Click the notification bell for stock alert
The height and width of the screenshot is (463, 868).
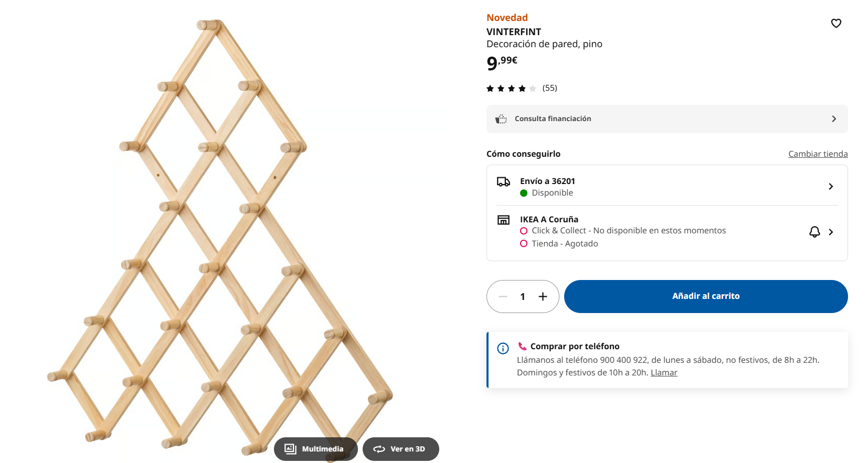pyautogui.click(x=814, y=232)
